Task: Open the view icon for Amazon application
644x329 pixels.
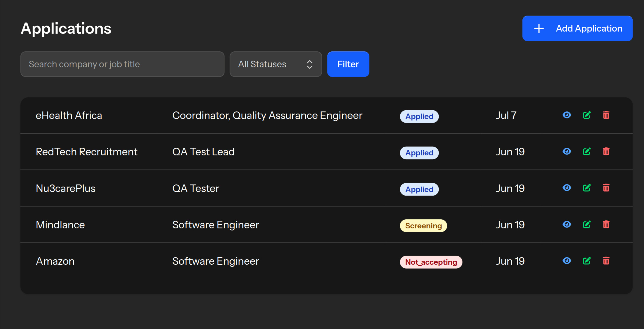Action: pyautogui.click(x=567, y=261)
